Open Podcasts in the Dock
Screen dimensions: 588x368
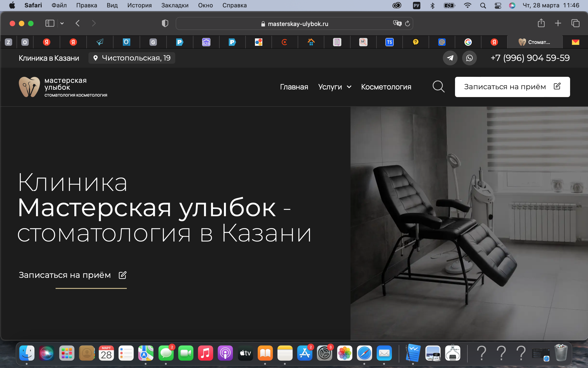(x=225, y=353)
